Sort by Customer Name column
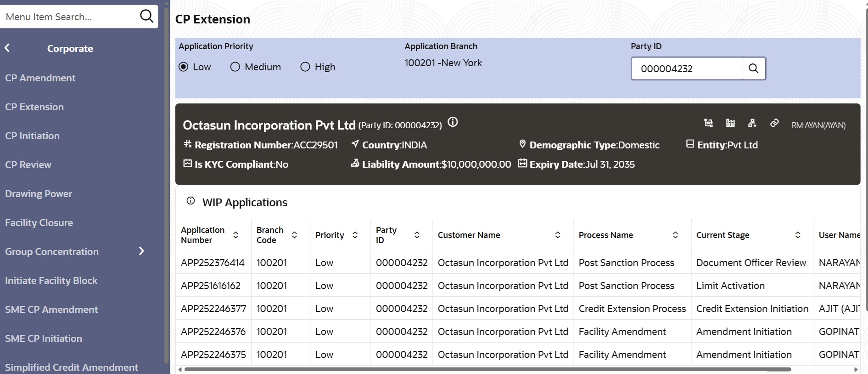868x374 pixels. (558, 235)
